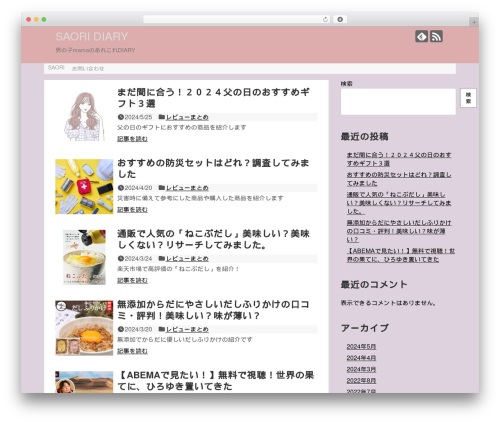
Task: Click the clock icon beside 2024/5/25
Action: pos(121,117)
